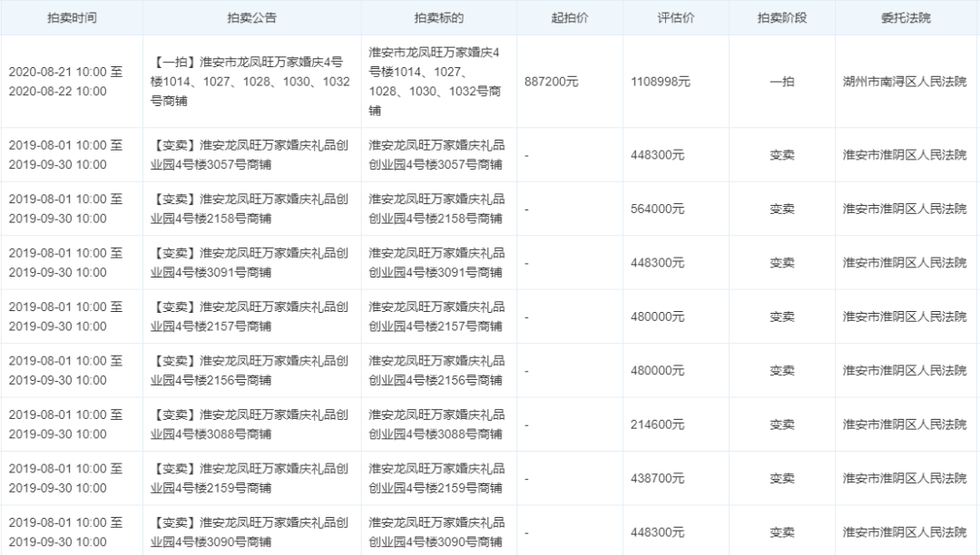Screen dimensions: 980x555
Task: Open the 【一拍】淮安市龙凤旺万家婚庆4号楼 announcement
Action: 250,81
